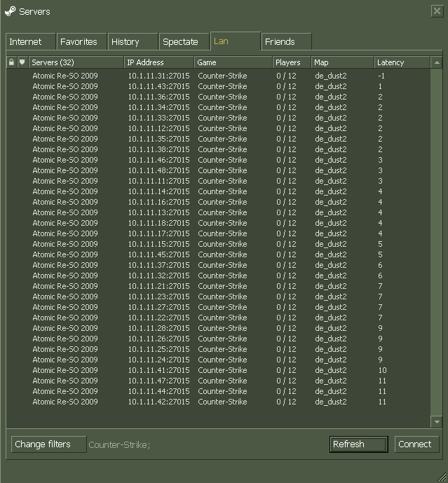The width and height of the screenshot is (448, 483).
Task: Select server 10.1.11.28:27015
Action: point(218,328)
